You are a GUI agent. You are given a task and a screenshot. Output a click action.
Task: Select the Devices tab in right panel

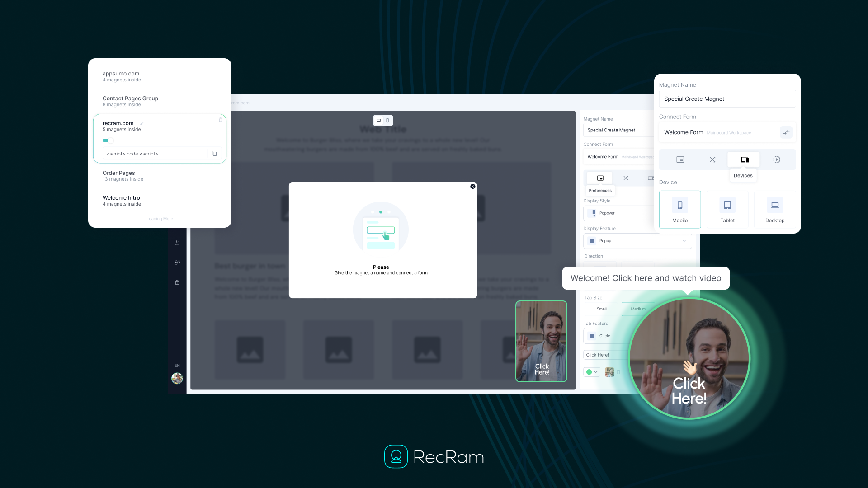pos(743,159)
